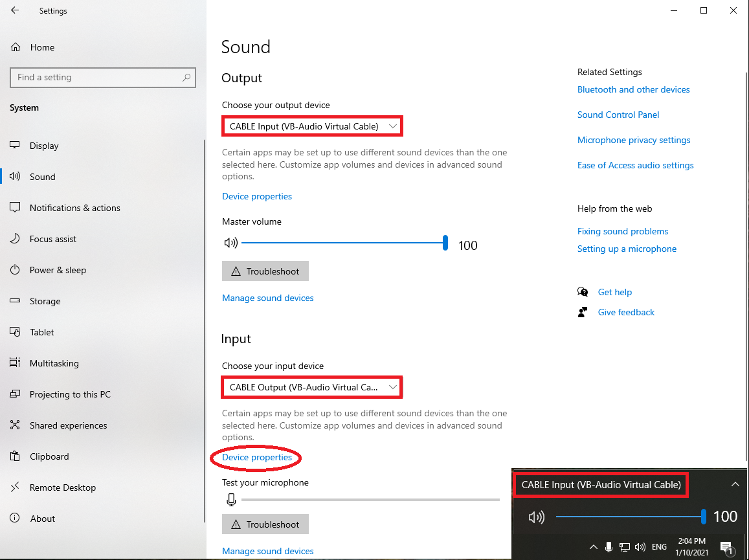The height and width of the screenshot is (560, 749).
Task: Open Clipboard settings
Action: click(49, 456)
